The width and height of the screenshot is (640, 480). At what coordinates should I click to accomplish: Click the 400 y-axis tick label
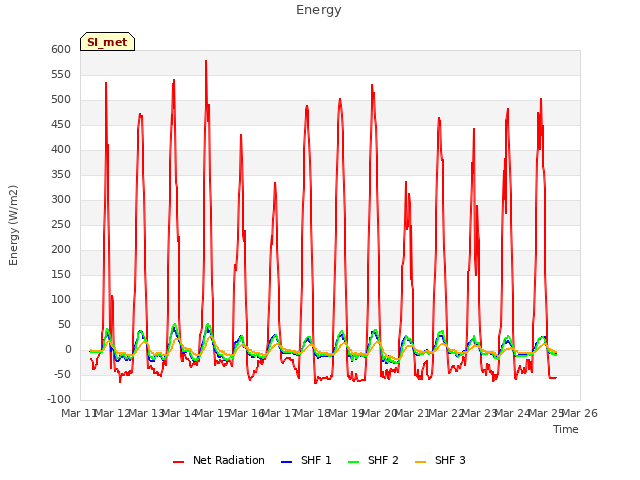pos(61,150)
